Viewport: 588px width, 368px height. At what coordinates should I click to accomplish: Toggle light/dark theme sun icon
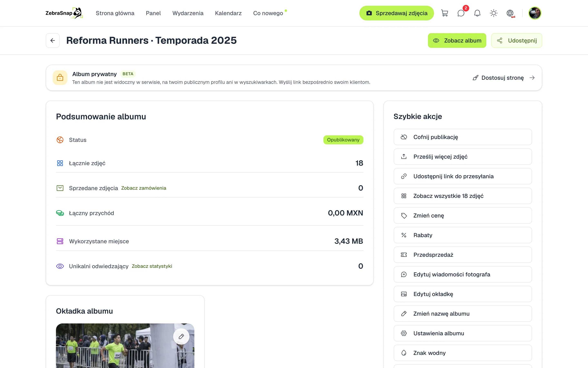(493, 13)
